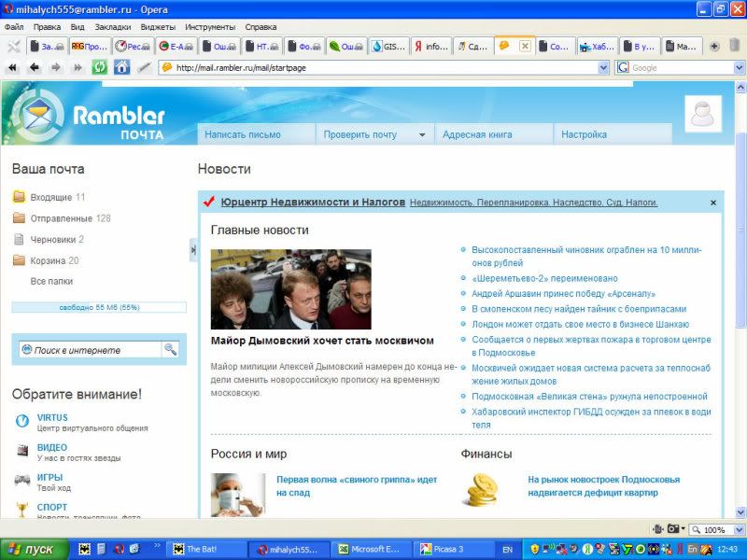Image resolution: width=747 pixels, height=560 pixels.
Task: Open the Файл menu
Action: [14, 27]
